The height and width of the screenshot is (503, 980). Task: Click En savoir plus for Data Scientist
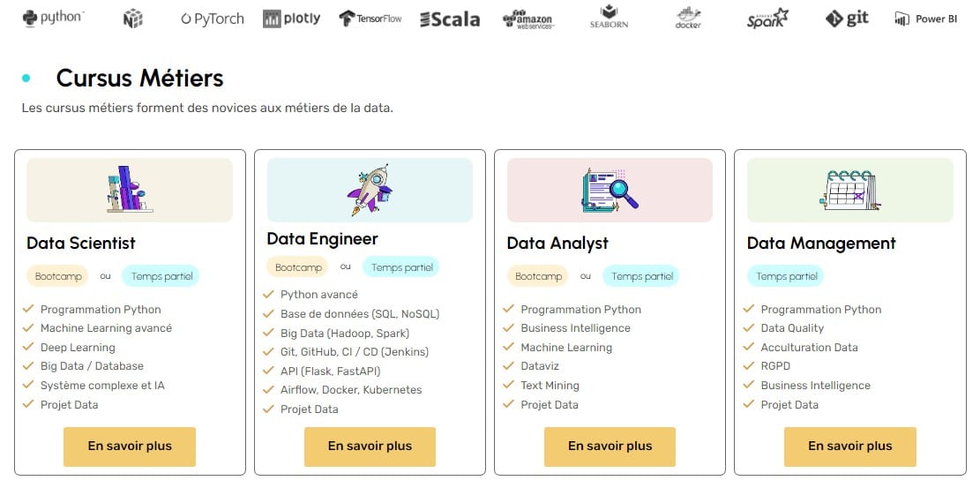130,447
